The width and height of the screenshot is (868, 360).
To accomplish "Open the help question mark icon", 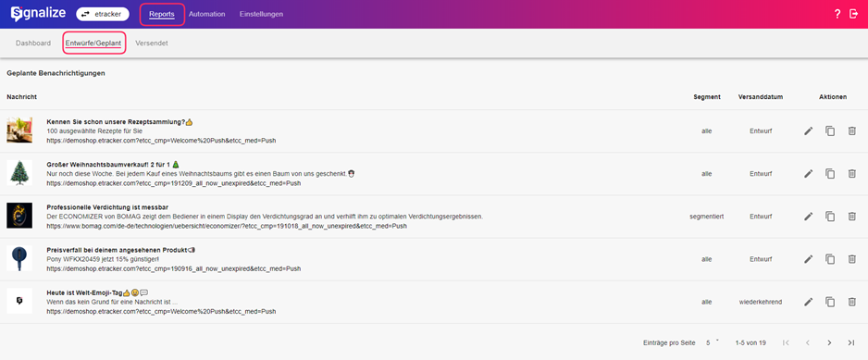I will [x=837, y=15].
